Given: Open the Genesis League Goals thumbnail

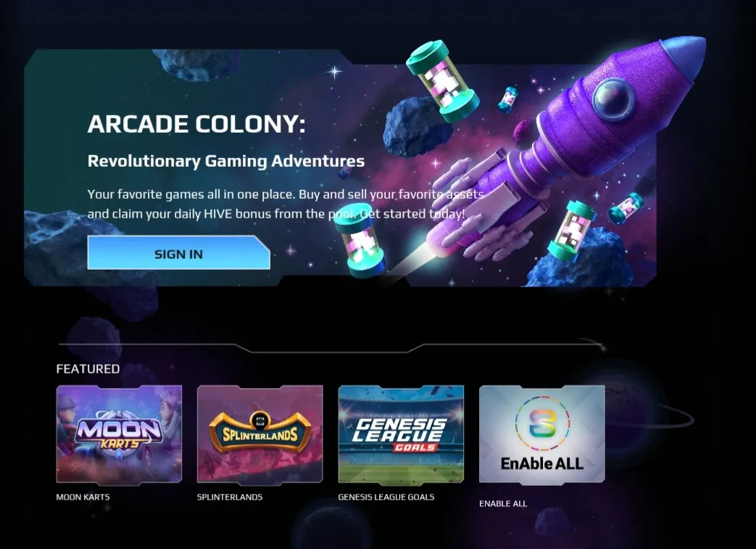Looking at the screenshot, I should tap(401, 434).
